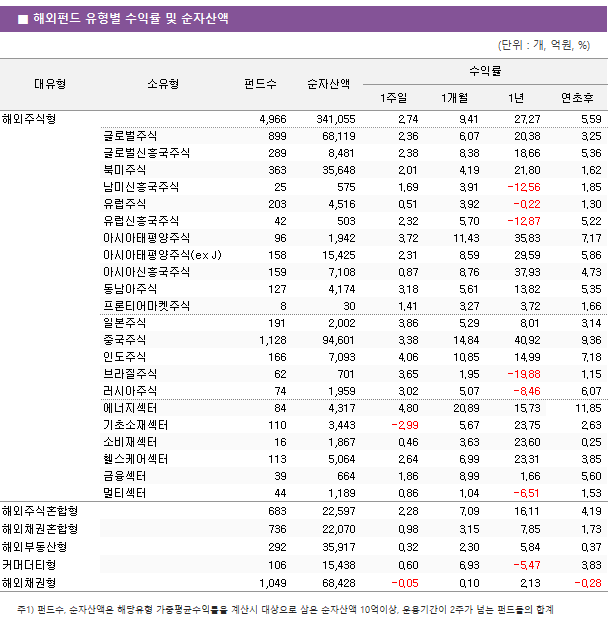
Task: Click the 연초후 column header
Action: tap(577, 98)
